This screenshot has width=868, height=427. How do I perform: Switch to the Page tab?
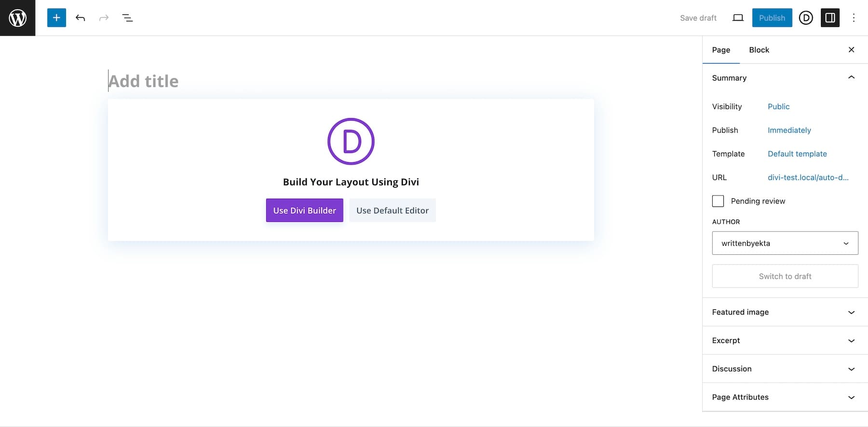pos(721,50)
